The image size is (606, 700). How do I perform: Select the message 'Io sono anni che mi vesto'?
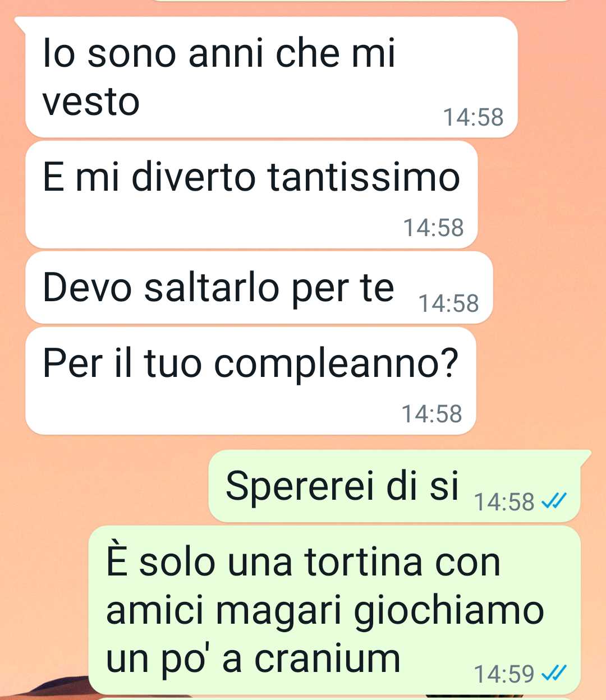pos(271,77)
